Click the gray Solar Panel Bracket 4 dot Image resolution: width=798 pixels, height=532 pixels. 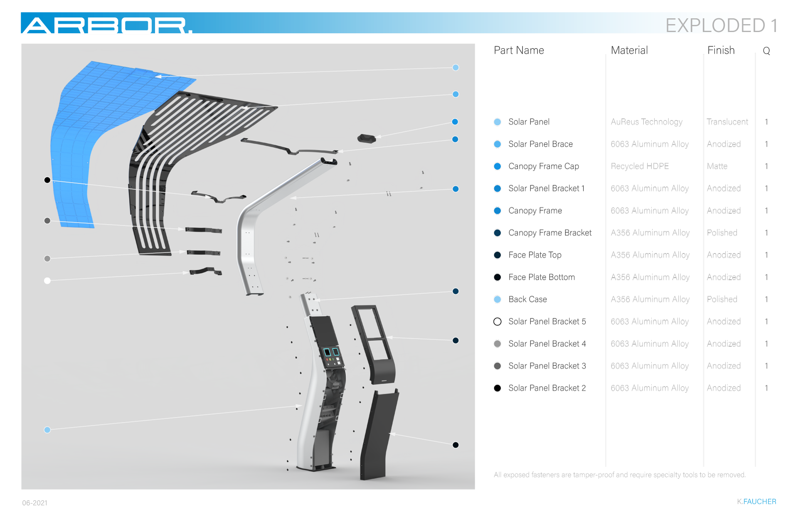tap(497, 344)
